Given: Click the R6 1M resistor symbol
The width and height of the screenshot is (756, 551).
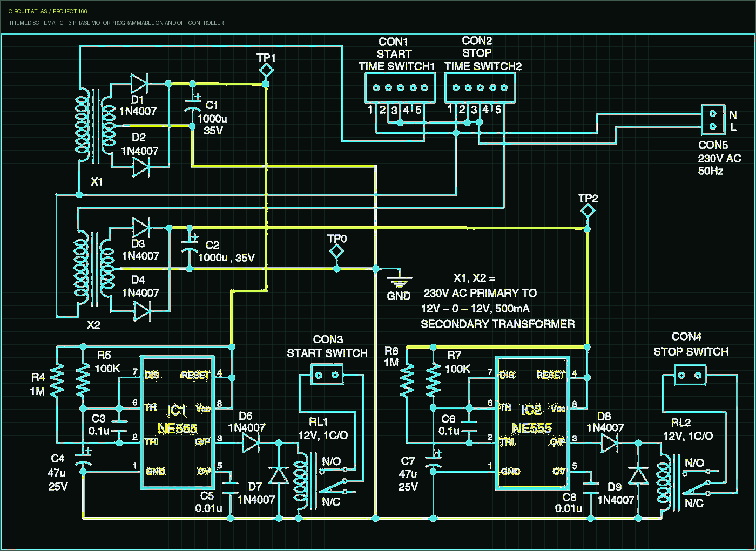Looking at the screenshot, I should click(x=407, y=381).
